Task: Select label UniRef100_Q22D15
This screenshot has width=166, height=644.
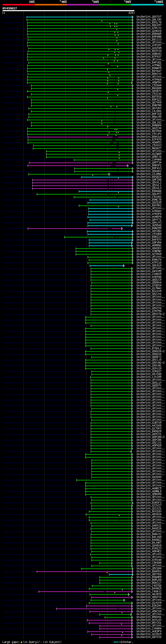Action: click(149, 634)
